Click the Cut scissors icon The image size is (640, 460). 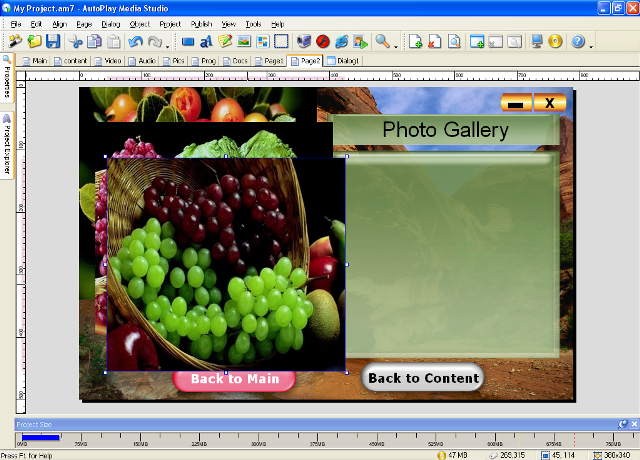(x=76, y=42)
